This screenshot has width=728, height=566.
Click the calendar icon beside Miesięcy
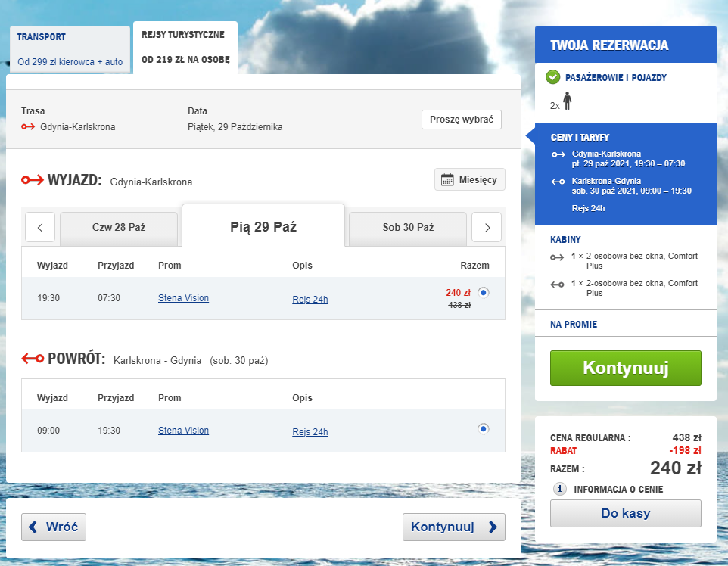click(447, 180)
